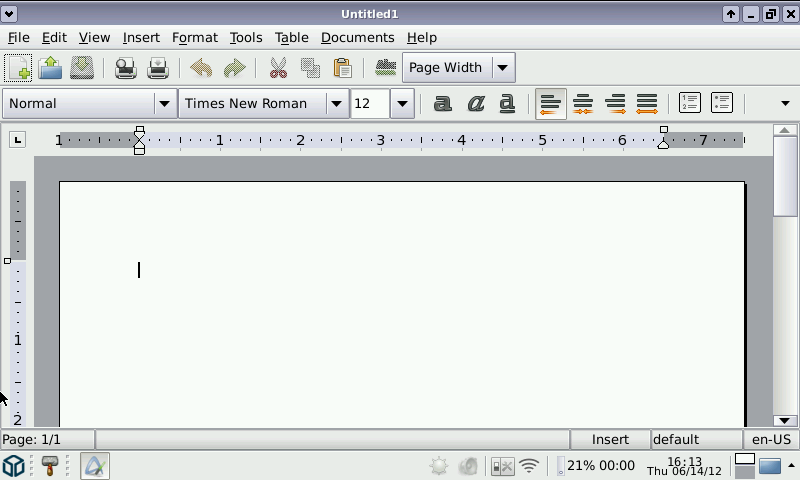Image resolution: width=800 pixels, height=480 pixels.
Task: Open the Page Width zoom dropdown
Action: (502, 68)
